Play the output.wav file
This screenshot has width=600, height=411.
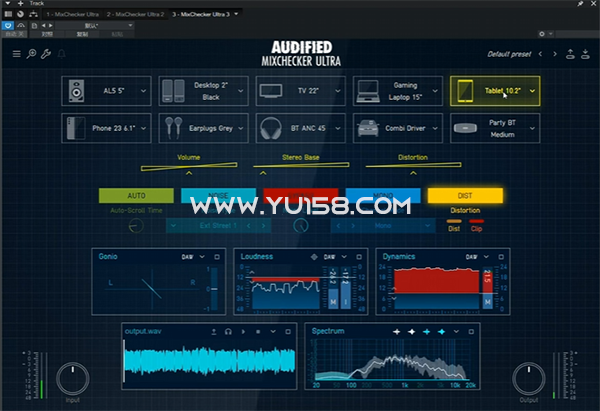pyautogui.click(x=243, y=332)
